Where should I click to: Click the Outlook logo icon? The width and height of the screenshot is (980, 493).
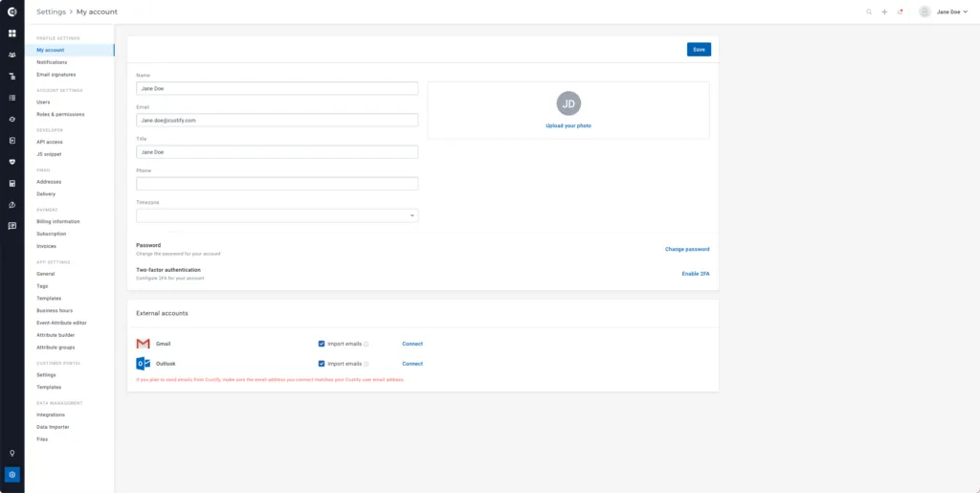click(x=144, y=364)
